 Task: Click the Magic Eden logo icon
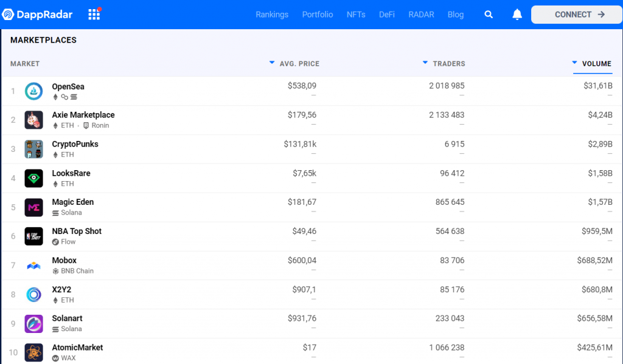pyautogui.click(x=33, y=207)
